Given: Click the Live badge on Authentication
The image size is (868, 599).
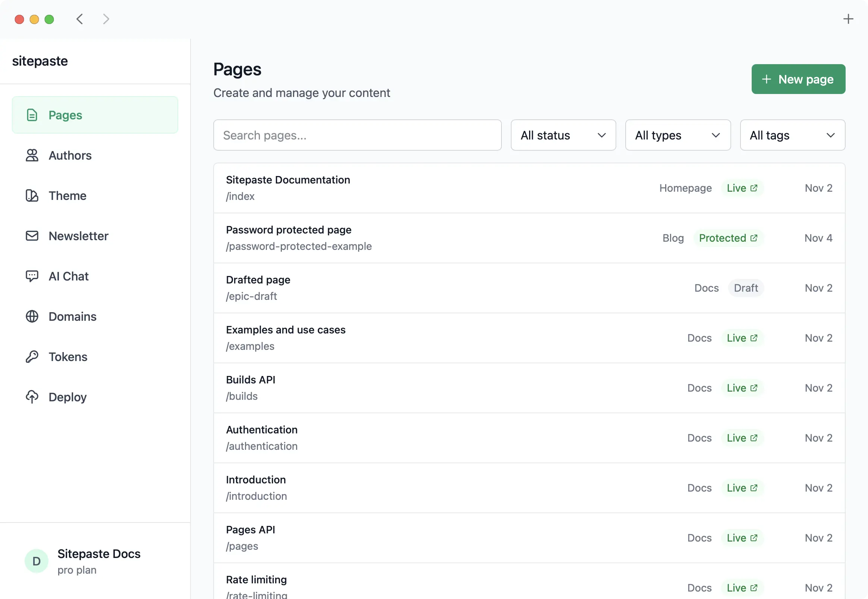Looking at the screenshot, I should click(742, 438).
